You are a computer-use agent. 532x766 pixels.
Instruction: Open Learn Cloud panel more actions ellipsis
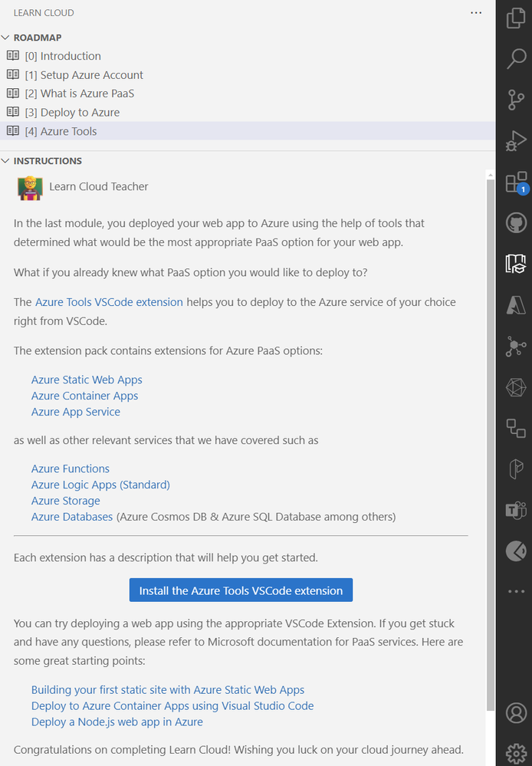point(476,13)
